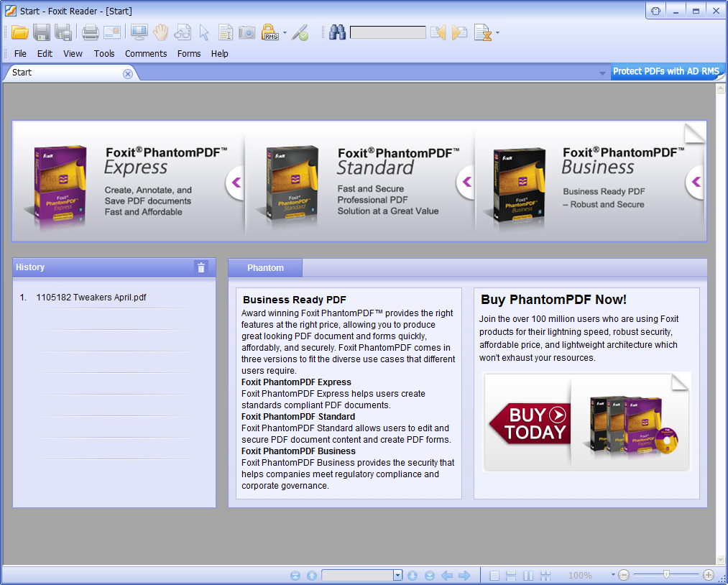Image resolution: width=728 pixels, height=585 pixels.
Task: Click the next view right arrow
Action: [464, 576]
